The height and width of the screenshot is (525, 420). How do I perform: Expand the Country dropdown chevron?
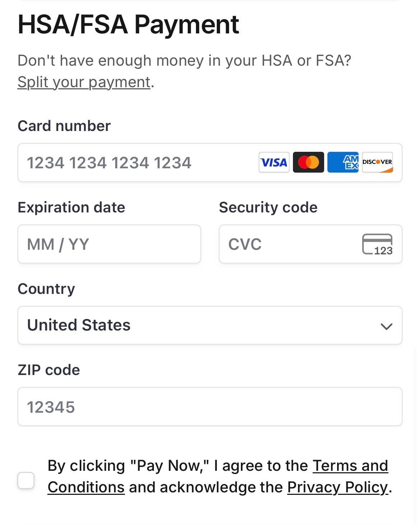tap(386, 326)
